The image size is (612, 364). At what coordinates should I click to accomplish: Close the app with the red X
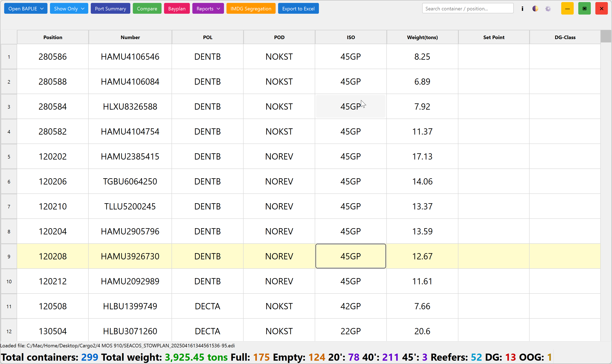click(601, 9)
